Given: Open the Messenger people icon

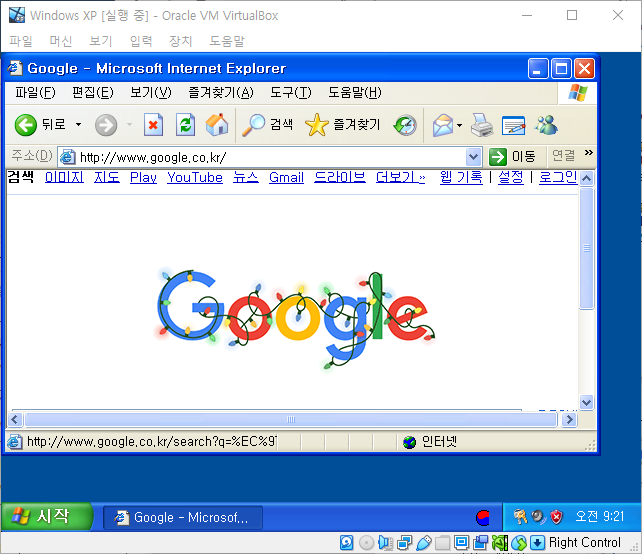Looking at the screenshot, I should [546, 125].
